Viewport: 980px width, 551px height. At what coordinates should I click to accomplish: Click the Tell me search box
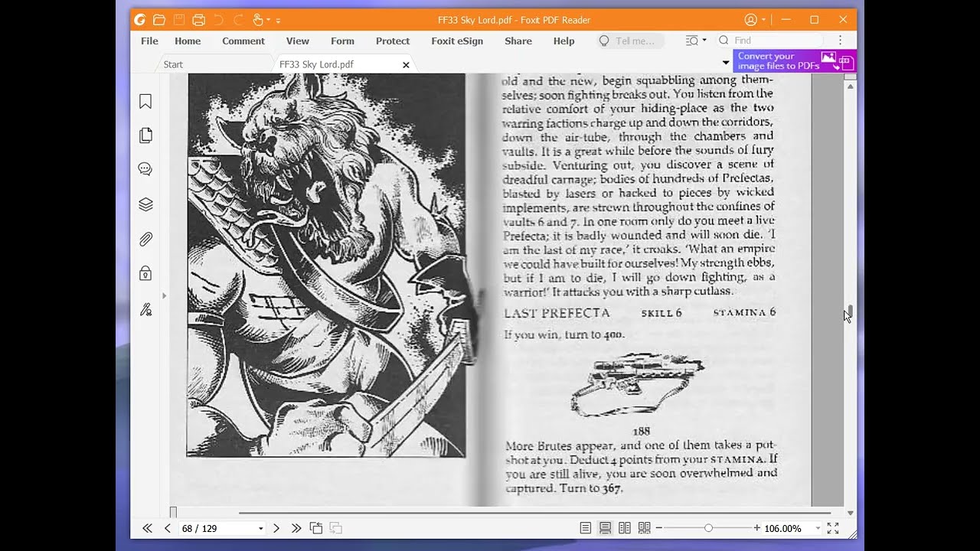point(629,41)
